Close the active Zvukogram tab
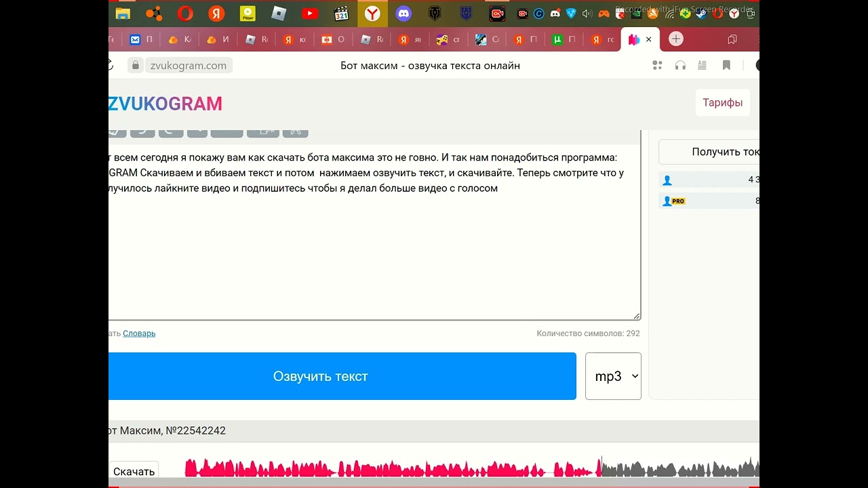 click(648, 39)
